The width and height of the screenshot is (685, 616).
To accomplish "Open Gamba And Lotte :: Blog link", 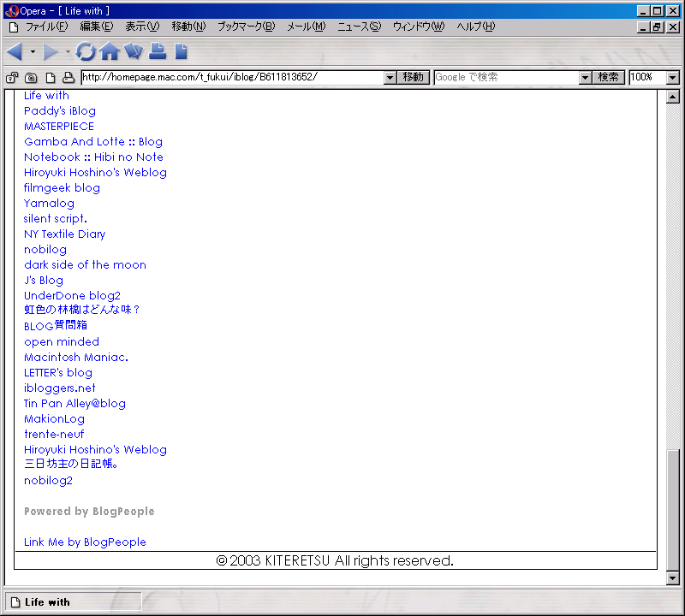I will pos(93,142).
